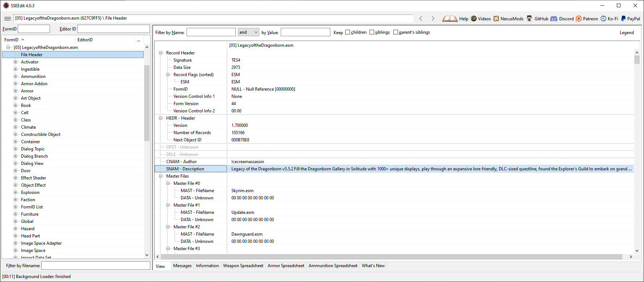The height and width of the screenshot is (282, 644).
Task: Focus the Filter by filename field
Action: (x=96, y=266)
